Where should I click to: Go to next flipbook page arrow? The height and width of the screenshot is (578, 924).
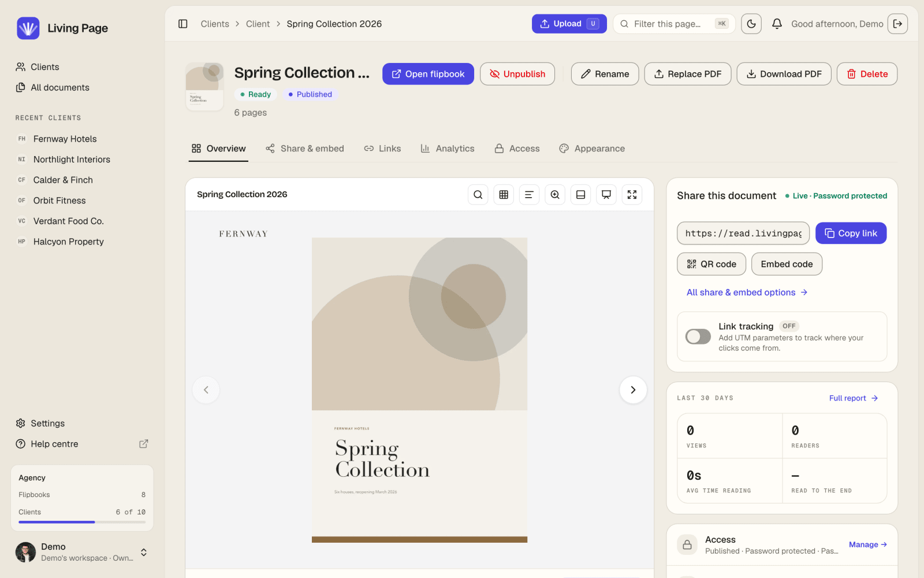point(633,390)
